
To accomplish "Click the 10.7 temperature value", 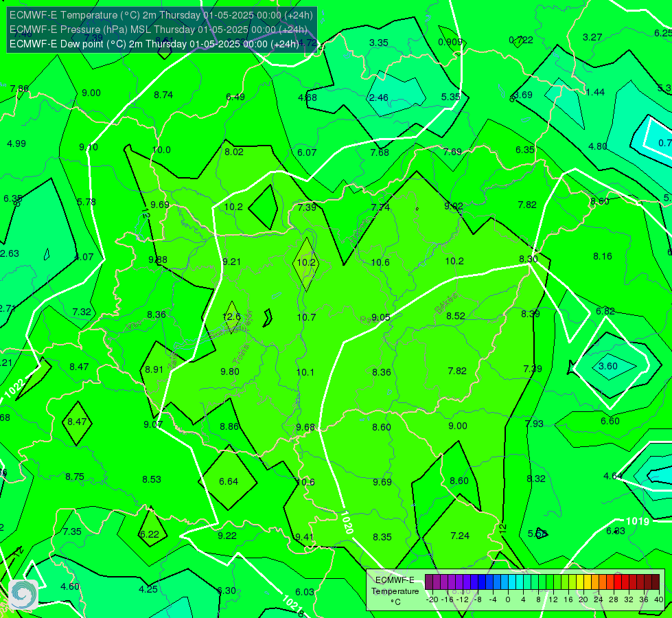I will point(306,317).
